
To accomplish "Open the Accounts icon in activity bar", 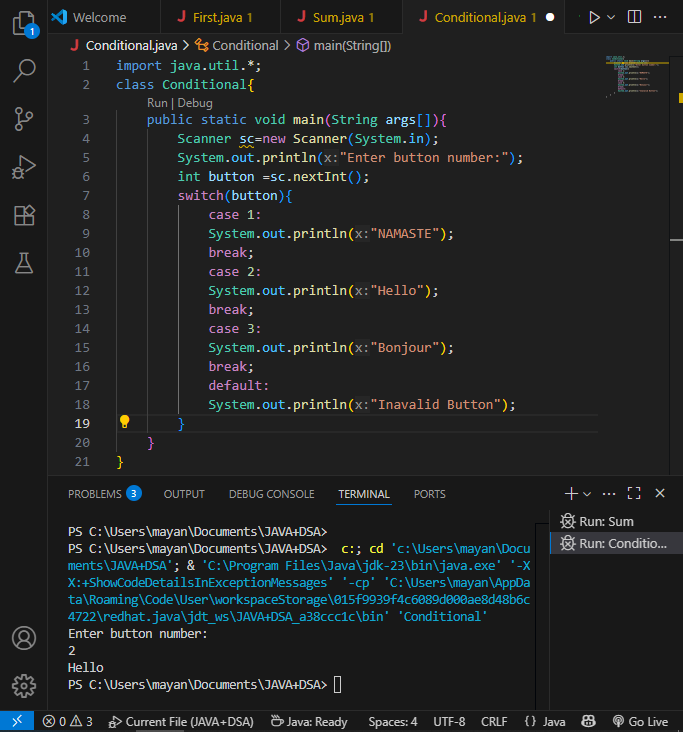I will 24,638.
